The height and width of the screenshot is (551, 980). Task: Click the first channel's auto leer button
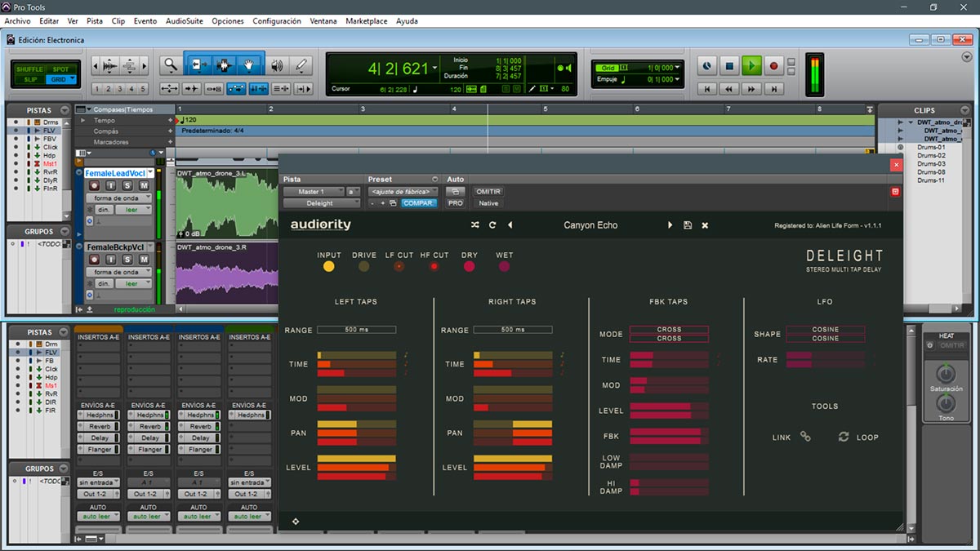[98, 516]
